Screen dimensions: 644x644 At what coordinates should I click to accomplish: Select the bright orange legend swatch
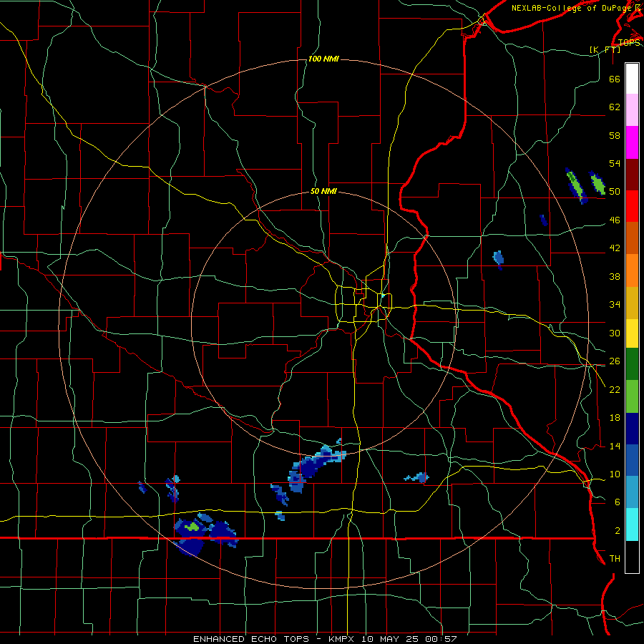pyautogui.click(x=632, y=270)
